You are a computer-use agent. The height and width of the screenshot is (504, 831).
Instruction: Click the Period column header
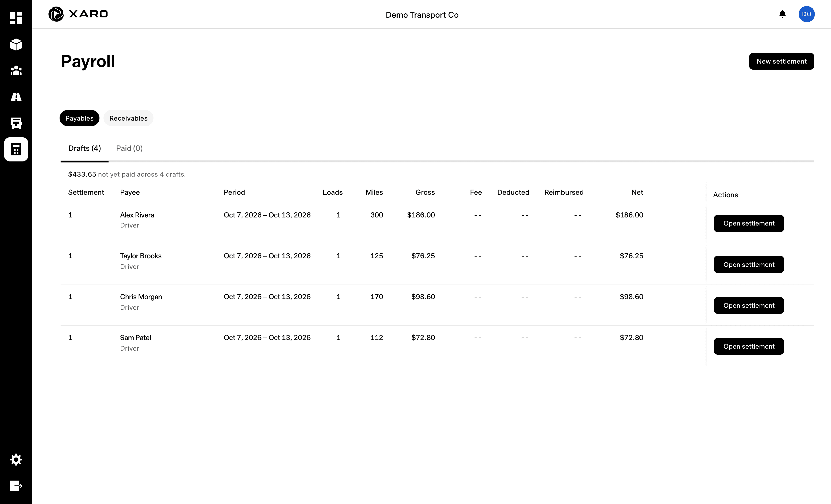point(234,192)
